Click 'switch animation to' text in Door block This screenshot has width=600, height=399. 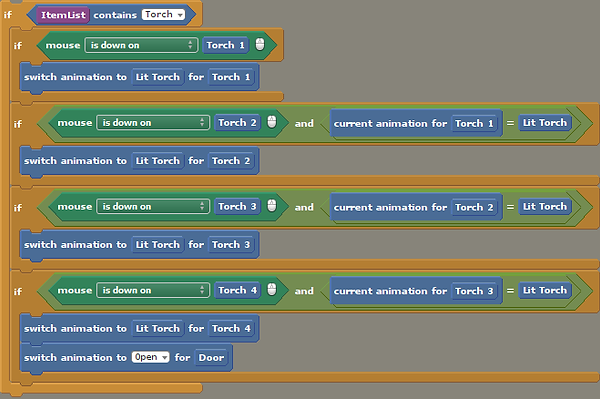[75, 358]
